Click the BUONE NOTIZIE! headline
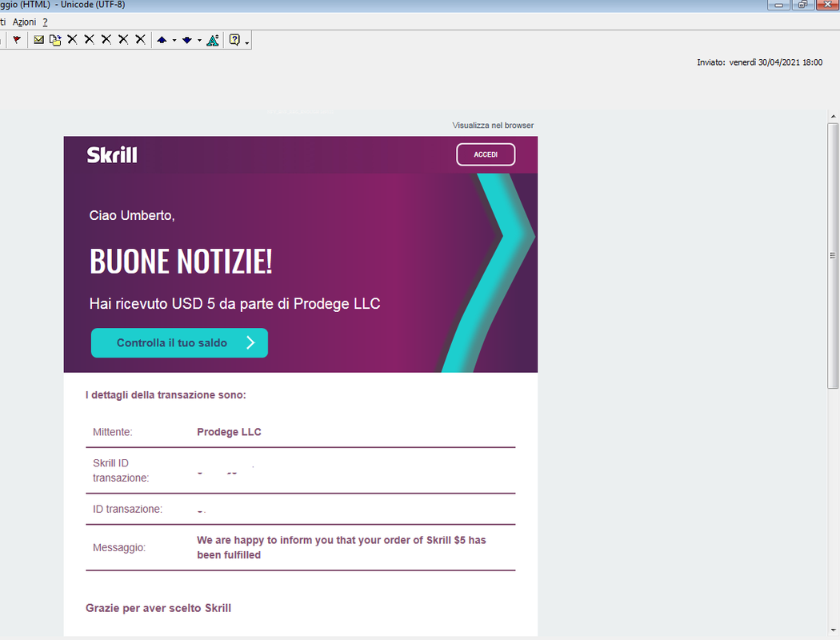This screenshot has height=640, width=840. (181, 262)
